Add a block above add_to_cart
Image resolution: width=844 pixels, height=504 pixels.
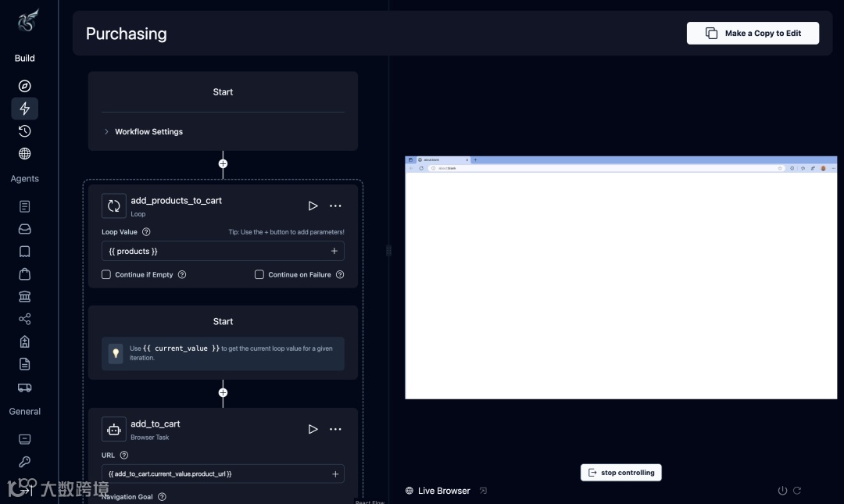pos(223,392)
